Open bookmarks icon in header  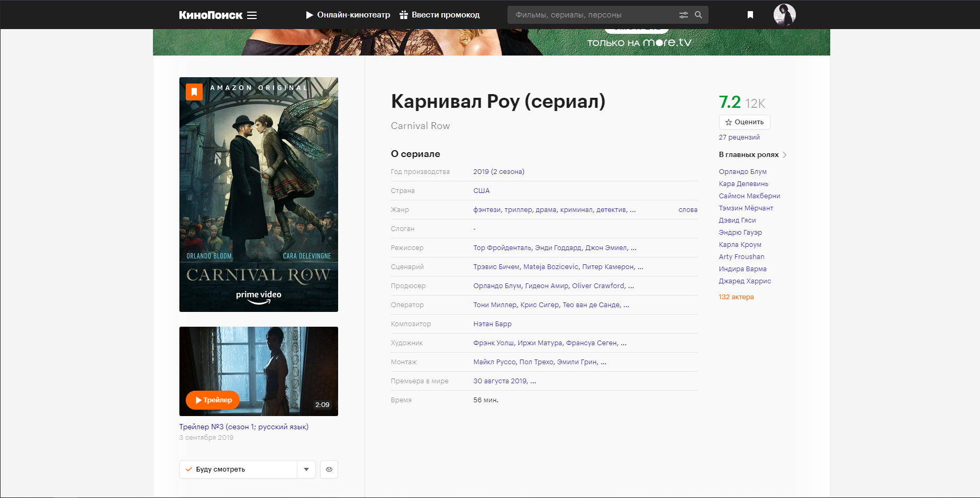pos(750,15)
